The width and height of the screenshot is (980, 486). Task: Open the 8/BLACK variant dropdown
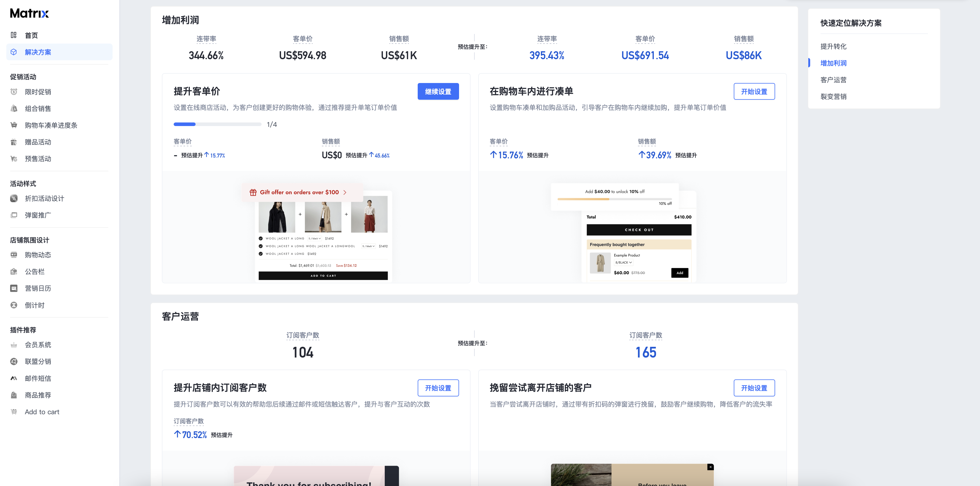pyautogui.click(x=623, y=263)
